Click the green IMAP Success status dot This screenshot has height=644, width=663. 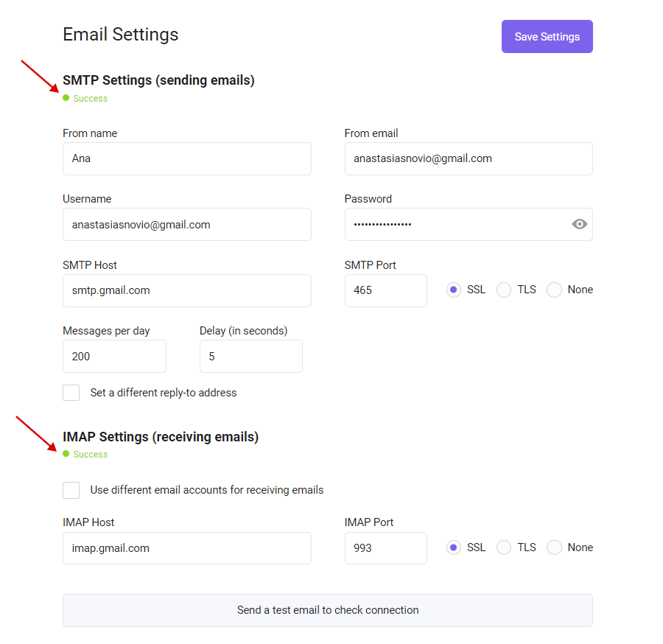[66, 454]
